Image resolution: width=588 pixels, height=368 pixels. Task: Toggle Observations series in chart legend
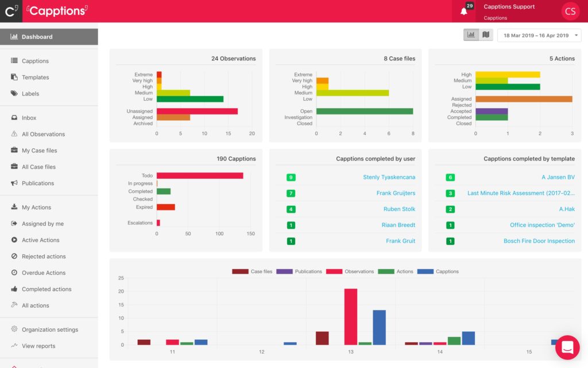pos(350,271)
